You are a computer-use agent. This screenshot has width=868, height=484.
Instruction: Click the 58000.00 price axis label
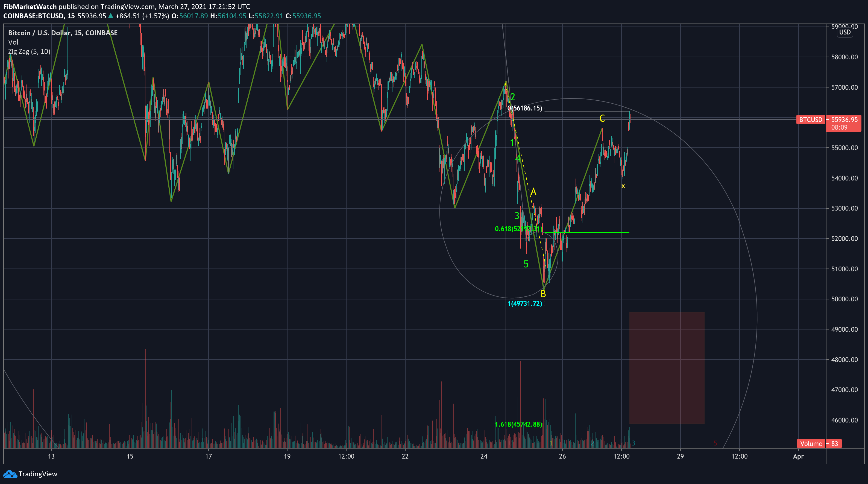(x=844, y=57)
